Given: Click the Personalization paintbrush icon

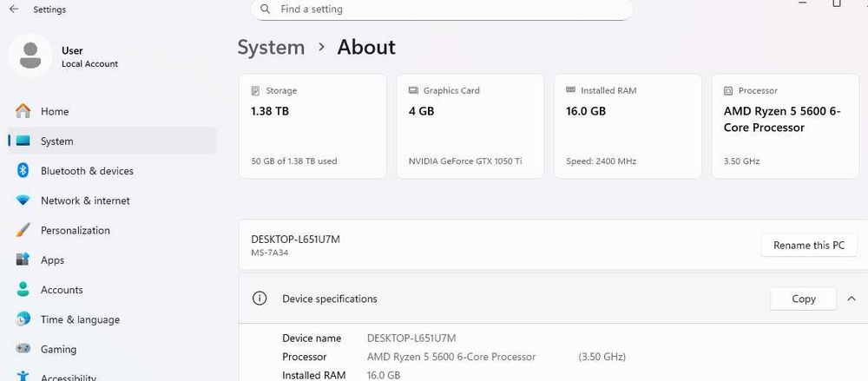Looking at the screenshot, I should [x=23, y=230].
